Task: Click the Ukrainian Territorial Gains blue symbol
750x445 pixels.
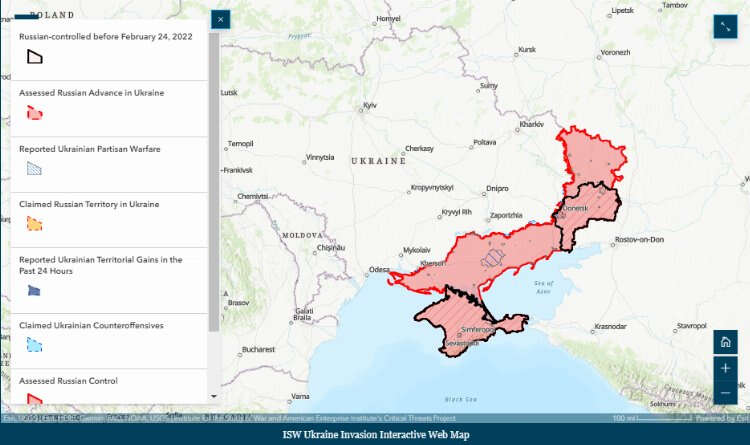Action: [34, 290]
